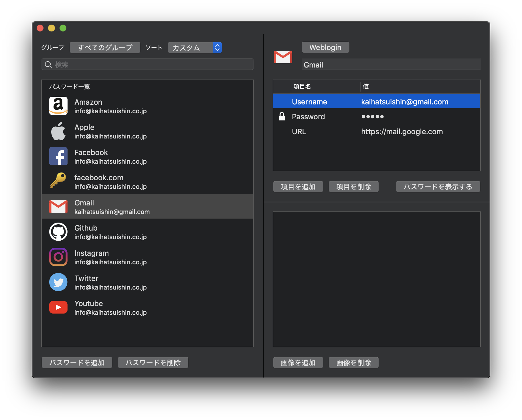Open the すべてのグループ group selector
The height and width of the screenshot is (420, 522).
coord(105,47)
